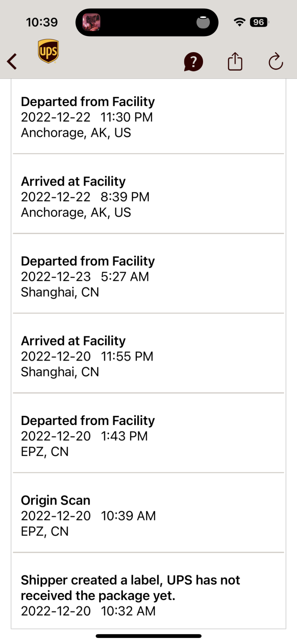Tap the back arrow
Screen dimensions: 297x644
point(12,62)
